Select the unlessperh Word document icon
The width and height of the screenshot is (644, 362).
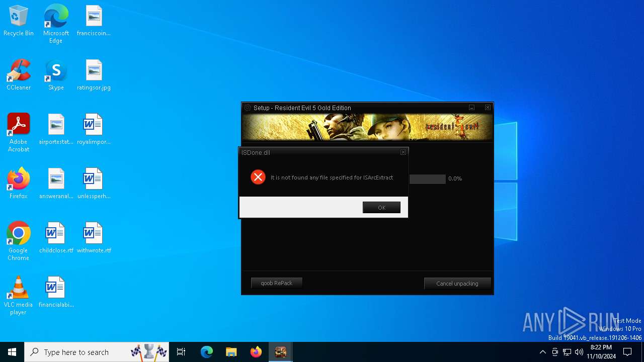point(94,184)
